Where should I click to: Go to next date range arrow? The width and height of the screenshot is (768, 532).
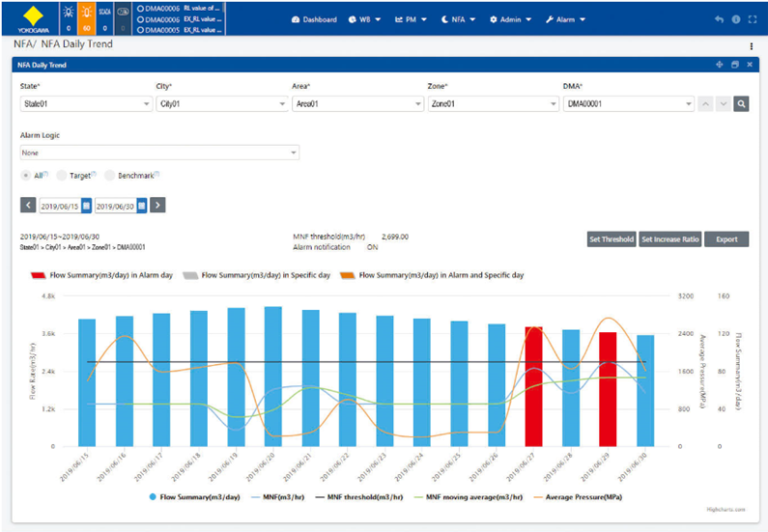[x=158, y=205]
